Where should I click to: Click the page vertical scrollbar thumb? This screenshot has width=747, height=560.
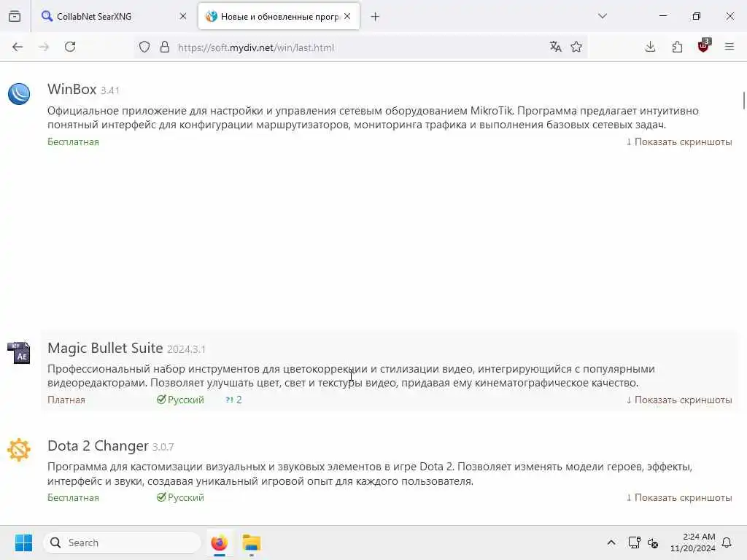(x=743, y=101)
